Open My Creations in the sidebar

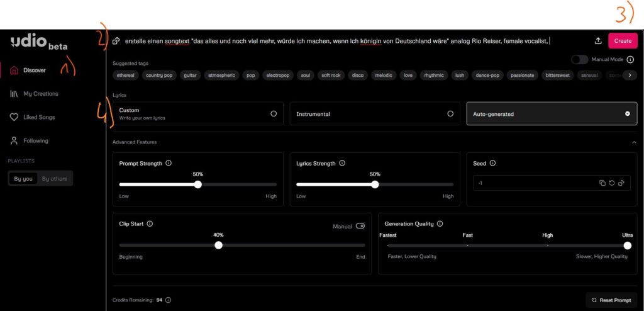[41, 94]
